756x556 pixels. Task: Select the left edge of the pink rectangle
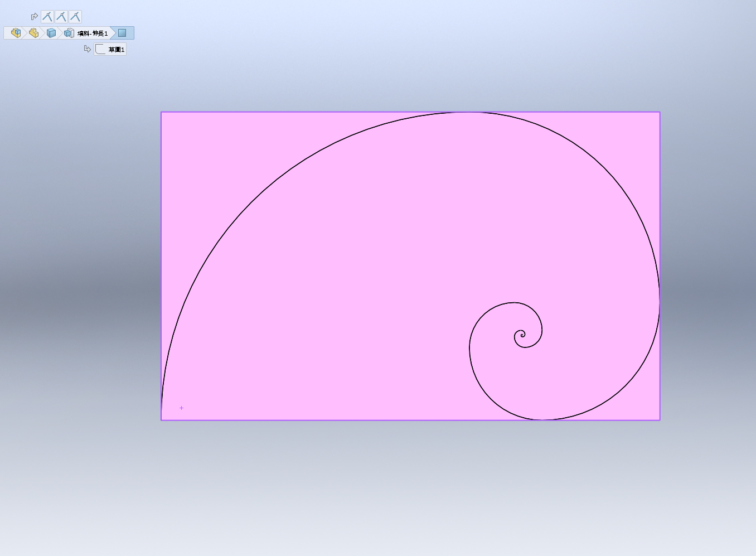[161, 251]
